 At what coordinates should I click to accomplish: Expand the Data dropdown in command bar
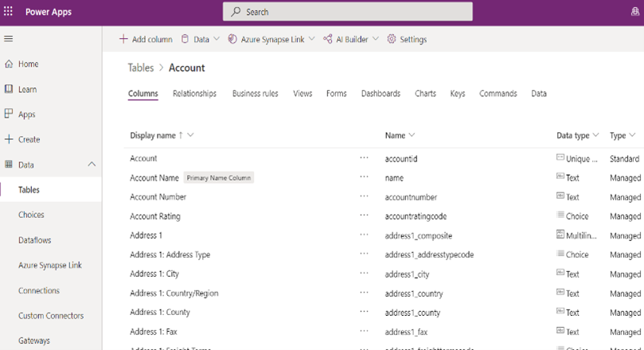201,39
